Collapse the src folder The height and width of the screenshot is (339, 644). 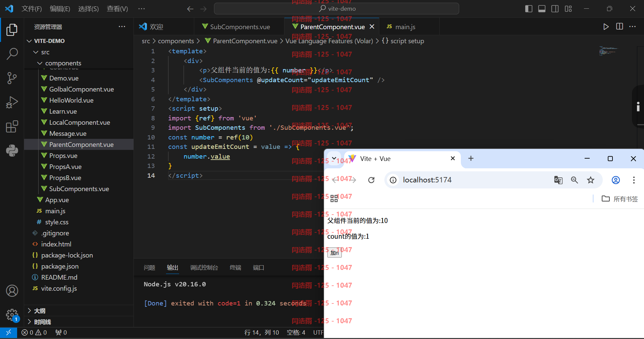[79, 52]
